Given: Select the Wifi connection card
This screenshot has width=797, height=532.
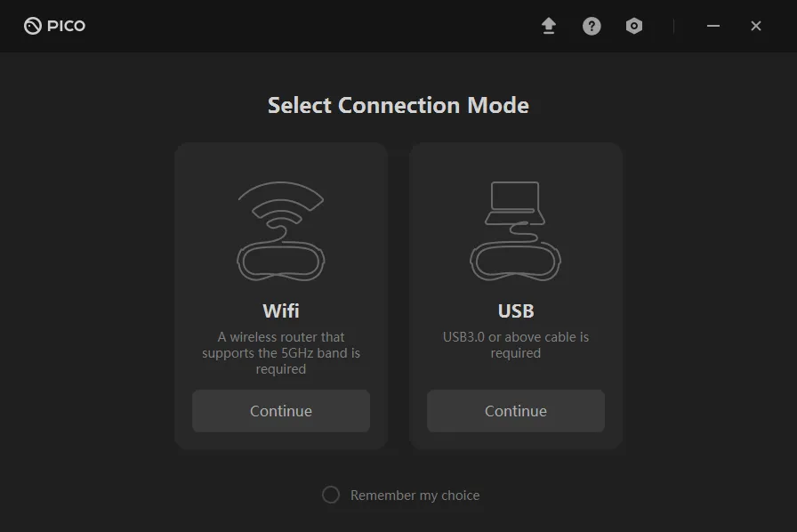Looking at the screenshot, I should [280, 295].
